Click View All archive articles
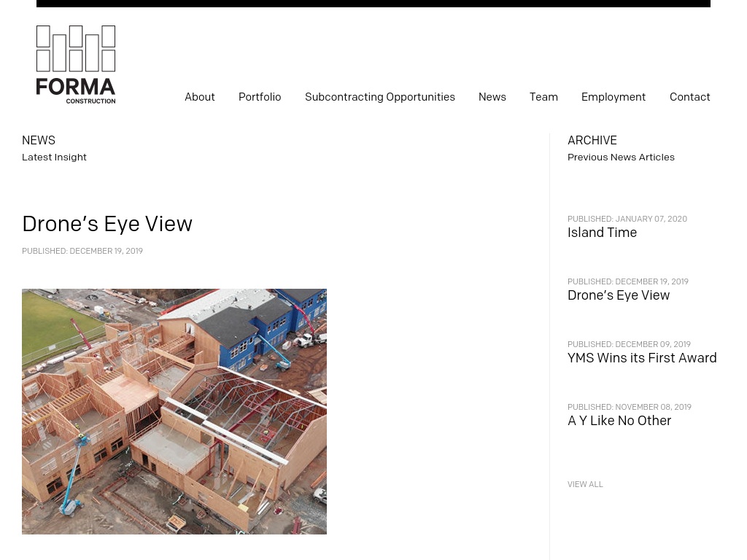The image size is (747, 560). 585,484
